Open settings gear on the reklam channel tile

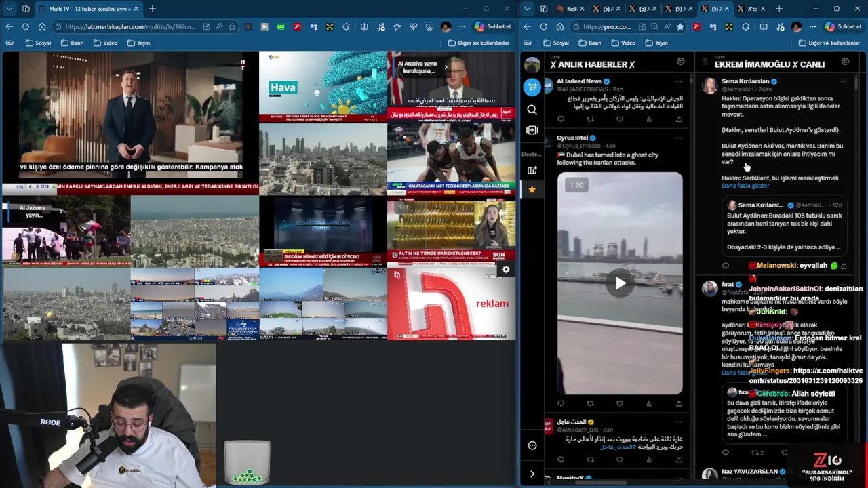pyautogui.click(x=506, y=270)
